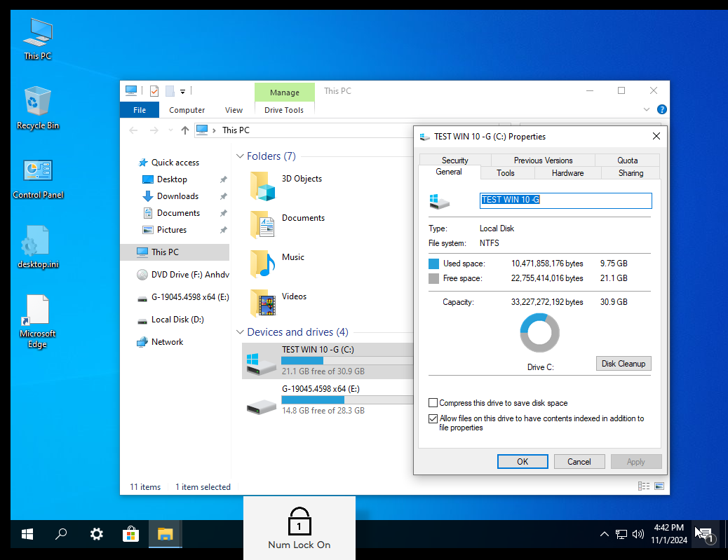This screenshot has width=728, height=560.
Task: Click the Disk Cleanup button
Action: [x=623, y=364]
